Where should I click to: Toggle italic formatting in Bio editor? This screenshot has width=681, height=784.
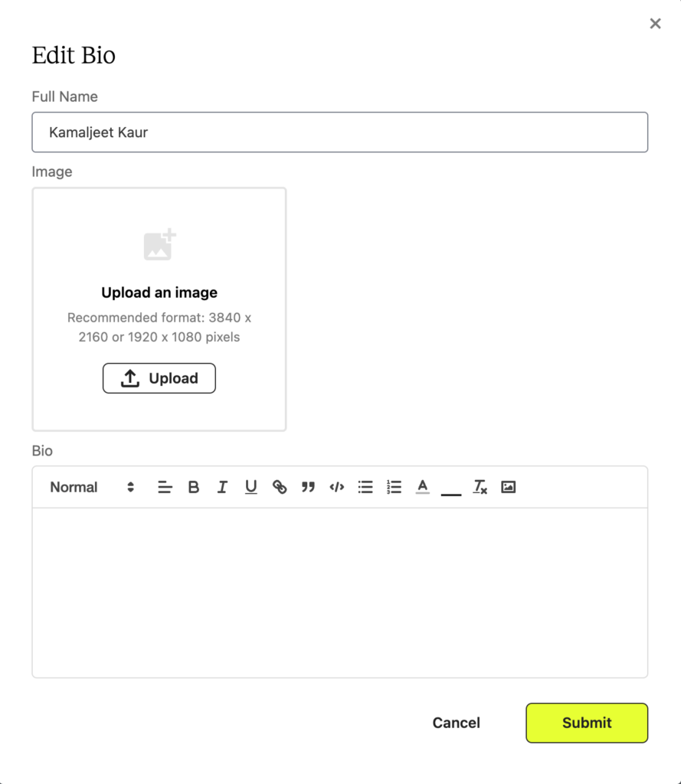click(x=222, y=487)
